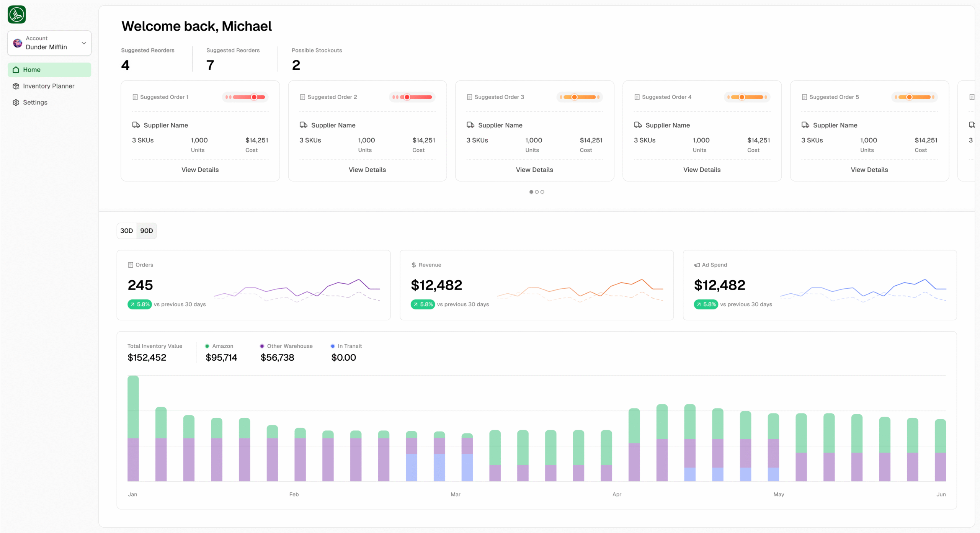Click the document icon next to Suggested Order 3
This screenshot has width=980, height=533.
[x=469, y=97]
